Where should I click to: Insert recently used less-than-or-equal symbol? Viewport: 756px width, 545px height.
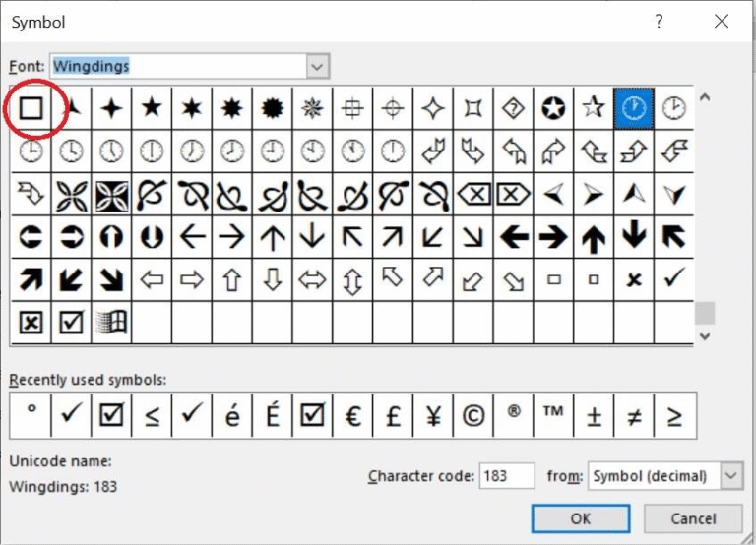[x=152, y=415]
